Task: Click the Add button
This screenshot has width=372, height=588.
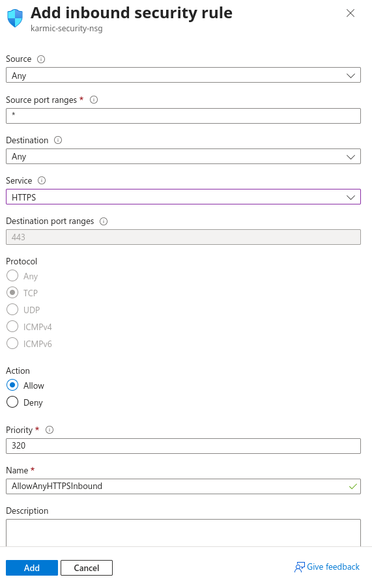Action: click(x=32, y=568)
